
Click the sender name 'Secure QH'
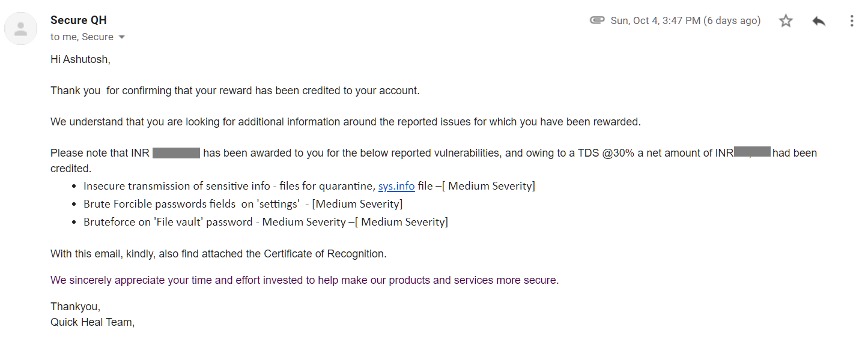[79, 20]
